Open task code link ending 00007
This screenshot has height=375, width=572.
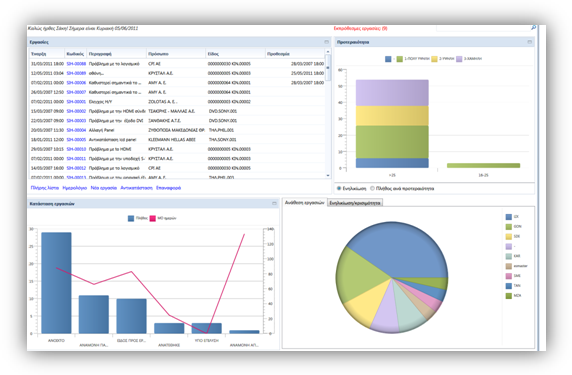[x=76, y=92]
